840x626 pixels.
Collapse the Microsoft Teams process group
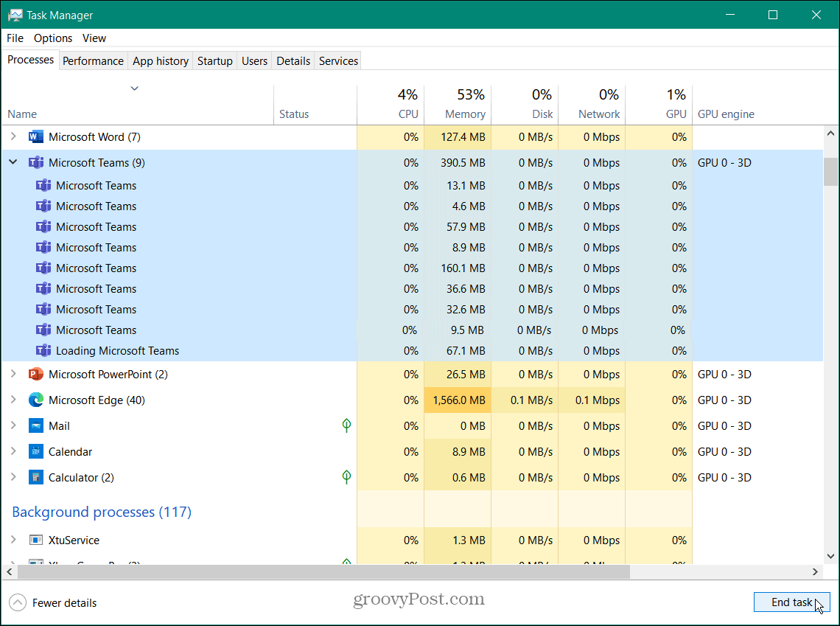(13, 162)
